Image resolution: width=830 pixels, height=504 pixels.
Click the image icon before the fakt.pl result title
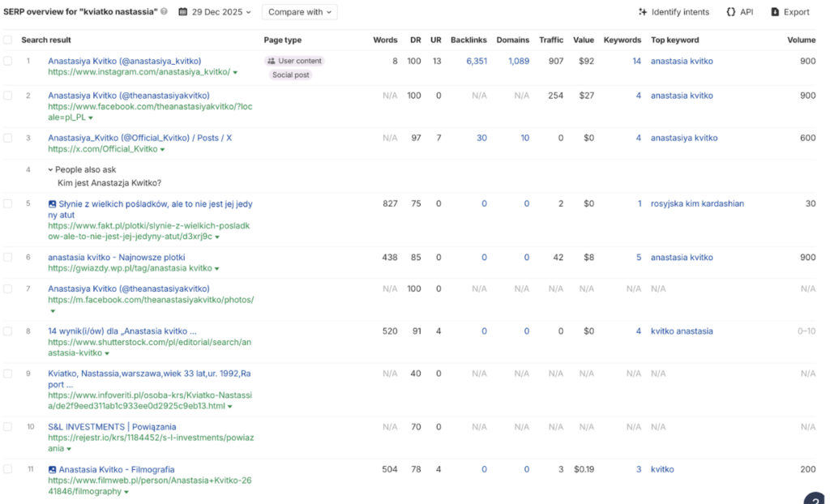(53, 204)
